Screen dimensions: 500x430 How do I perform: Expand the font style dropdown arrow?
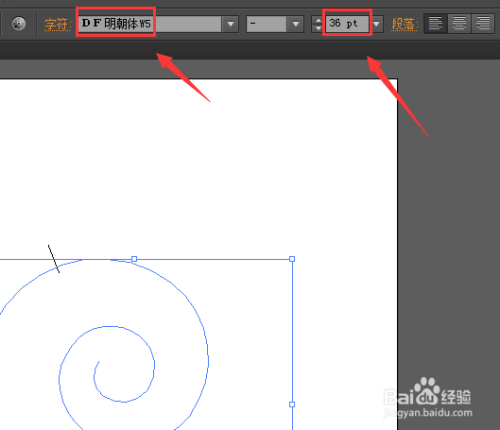pyautogui.click(x=295, y=24)
